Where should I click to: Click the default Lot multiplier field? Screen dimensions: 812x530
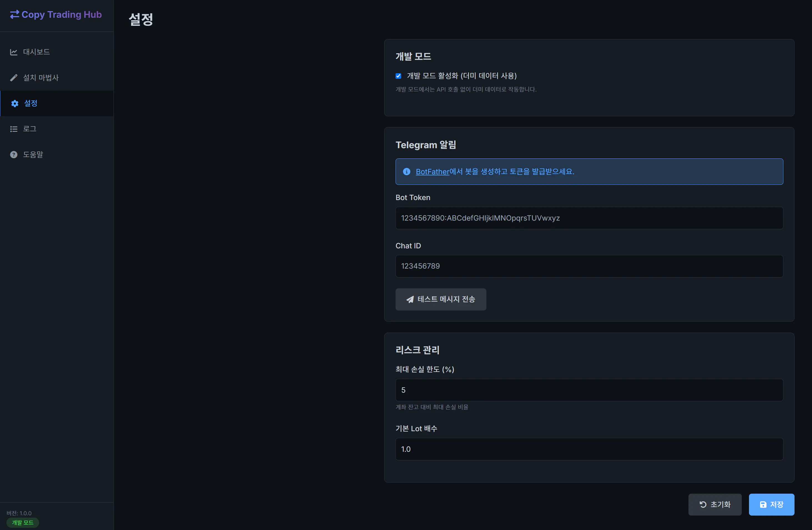pos(589,449)
